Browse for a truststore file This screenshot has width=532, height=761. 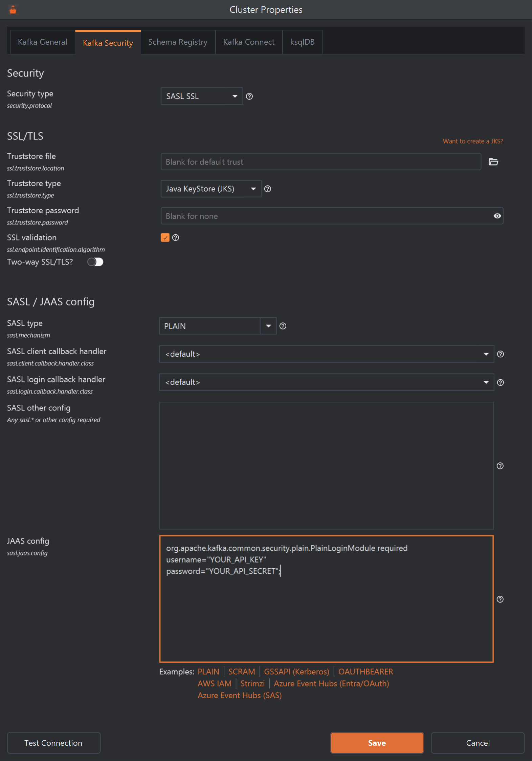coord(493,162)
